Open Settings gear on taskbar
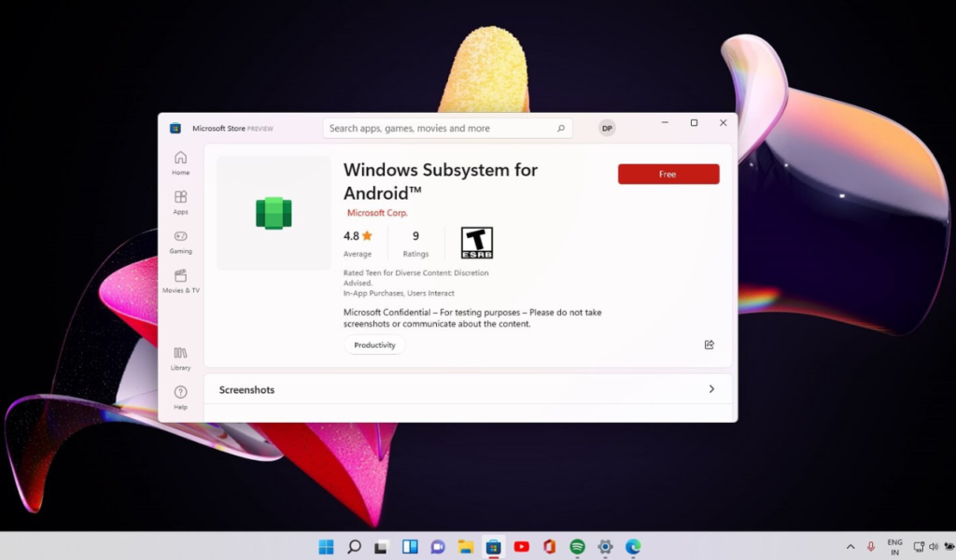Screen dimensions: 956x560 click(x=605, y=547)
